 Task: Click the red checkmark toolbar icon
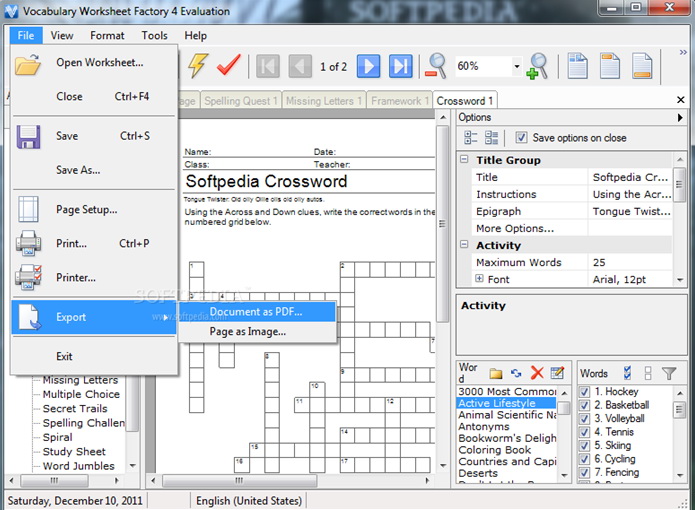tap(229, 66)
